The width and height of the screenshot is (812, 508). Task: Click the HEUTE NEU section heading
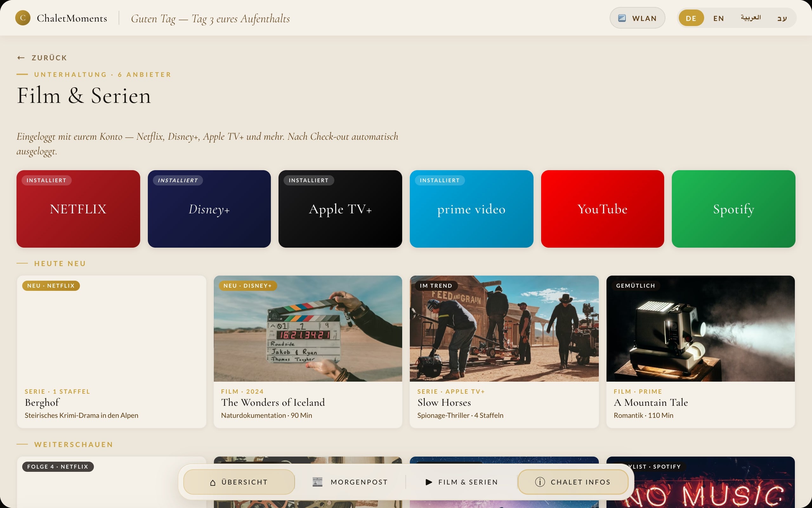60,264
